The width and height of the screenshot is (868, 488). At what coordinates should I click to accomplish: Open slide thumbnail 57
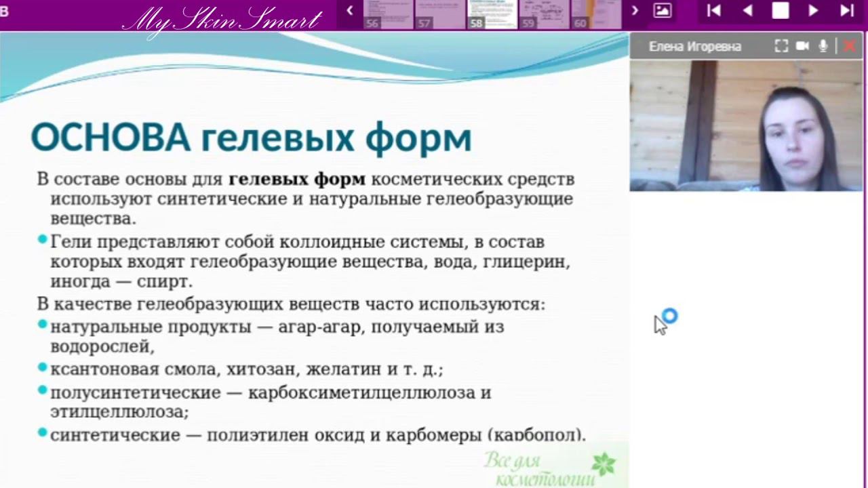tap(440, 14)
